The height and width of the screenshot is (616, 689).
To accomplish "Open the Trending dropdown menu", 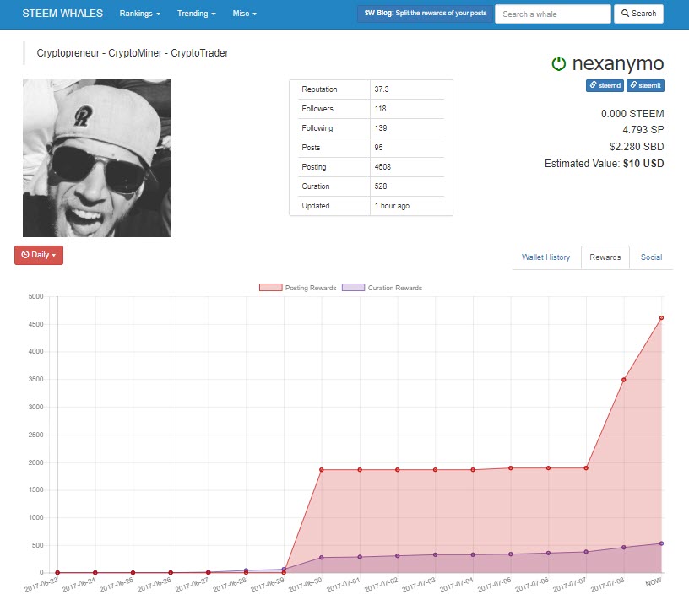I will [x=197, y=14].
